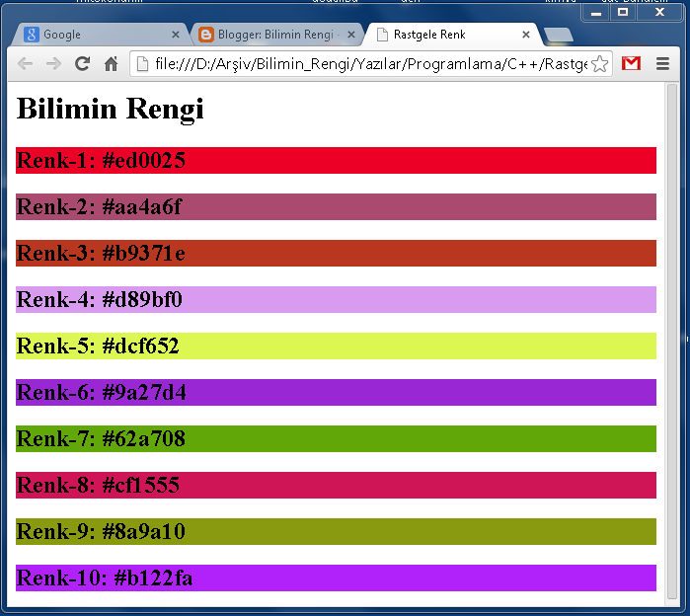Image resolution: width=690 pixels, height=616 pixels.
Task: Click the yellow Renk-5 #dcf652 bar
Action: point(336,346)
